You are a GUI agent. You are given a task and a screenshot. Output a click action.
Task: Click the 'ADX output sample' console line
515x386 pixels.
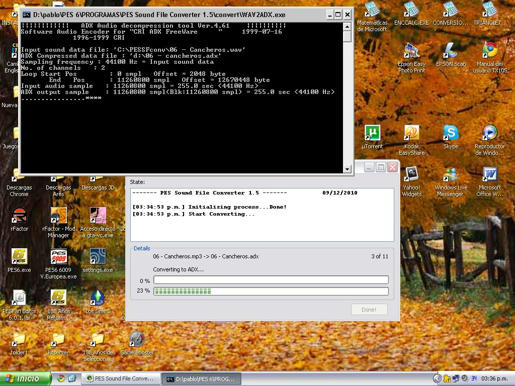tap(177, 92)
